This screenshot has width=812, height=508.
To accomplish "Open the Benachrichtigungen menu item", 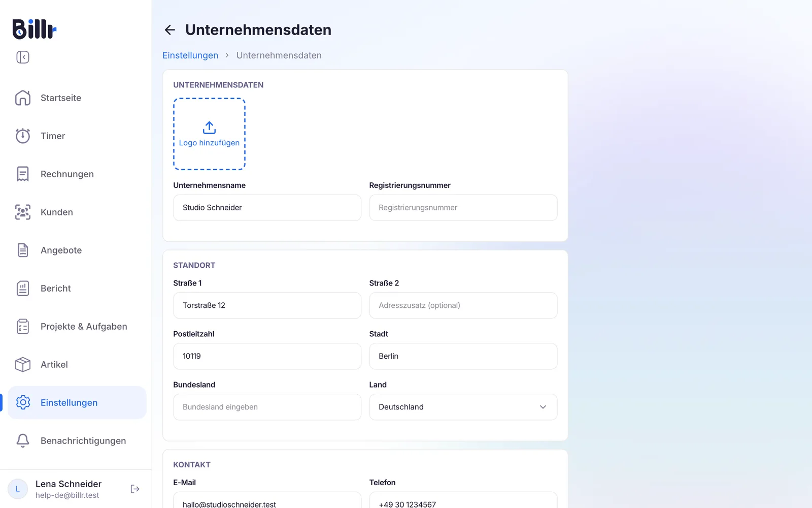I will point(77,440).
